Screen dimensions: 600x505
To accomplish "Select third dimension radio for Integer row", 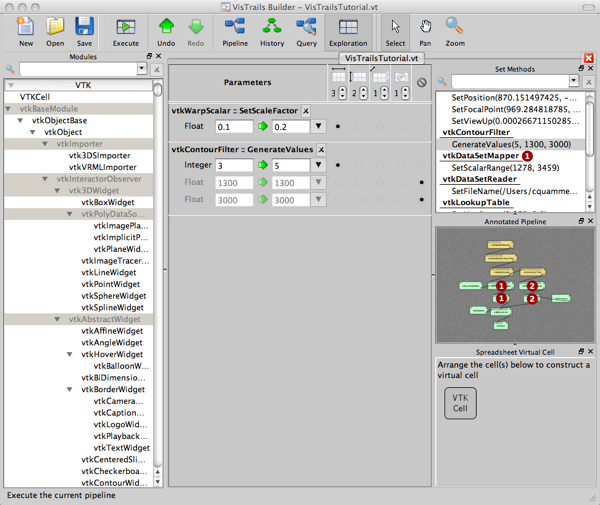I will (380, 165).
